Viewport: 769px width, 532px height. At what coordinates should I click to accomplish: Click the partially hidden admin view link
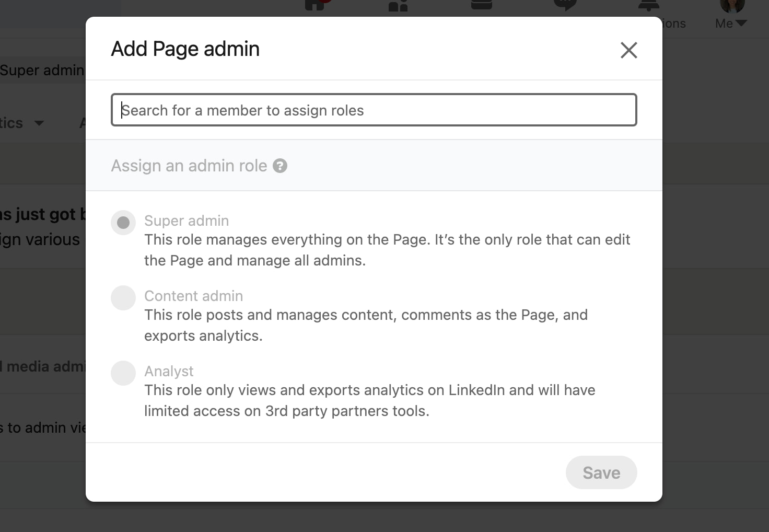43,427
